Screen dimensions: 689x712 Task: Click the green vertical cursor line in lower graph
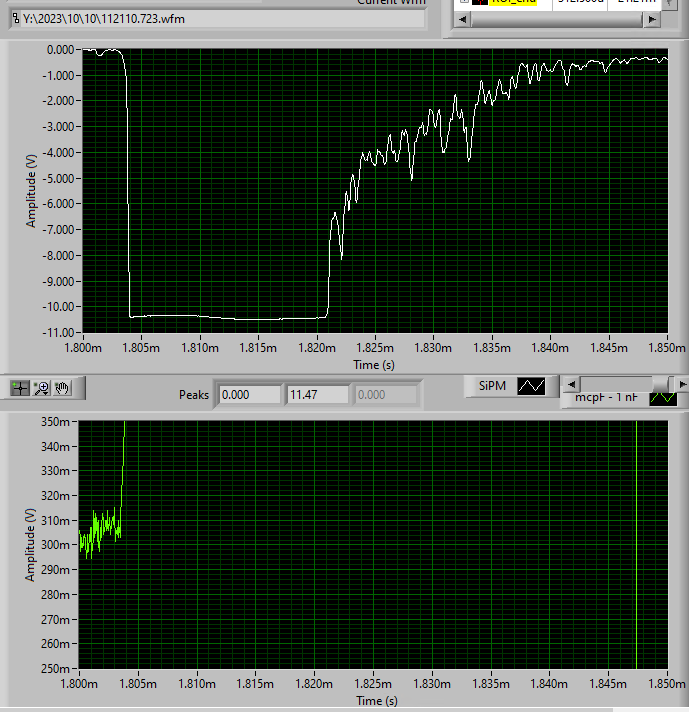(636, 545)
